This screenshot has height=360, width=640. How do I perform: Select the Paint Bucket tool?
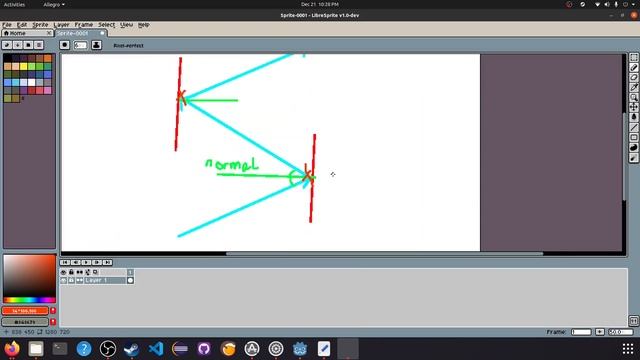[633, 117]
